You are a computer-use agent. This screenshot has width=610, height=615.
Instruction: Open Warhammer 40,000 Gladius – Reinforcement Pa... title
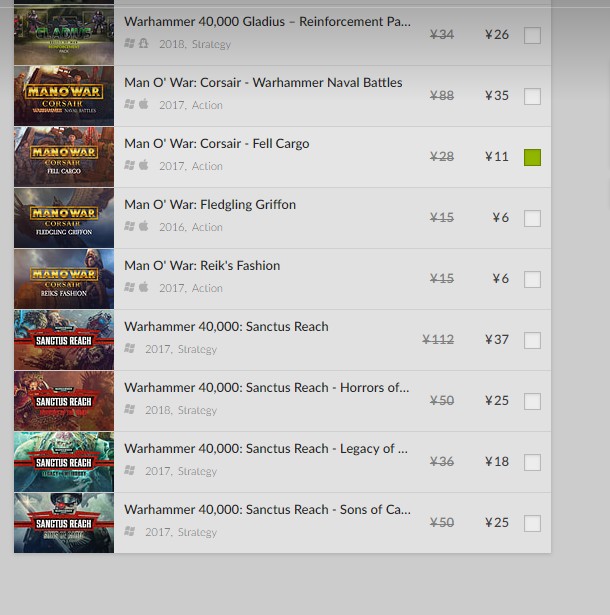point(268,22)
